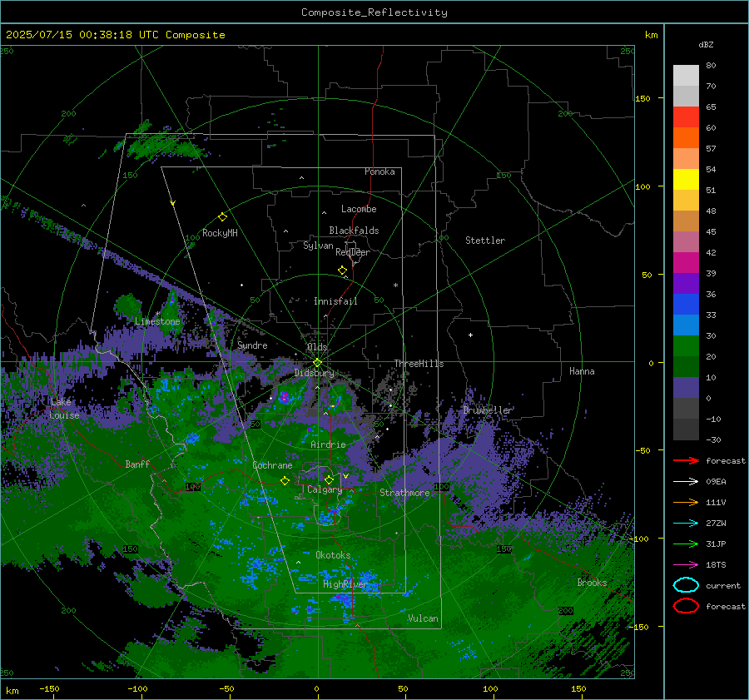The height and width of the screenshot is (700, 749).
Task: Select the yellow radar-site diamond at Olds
Action: [x=317, y=363]
